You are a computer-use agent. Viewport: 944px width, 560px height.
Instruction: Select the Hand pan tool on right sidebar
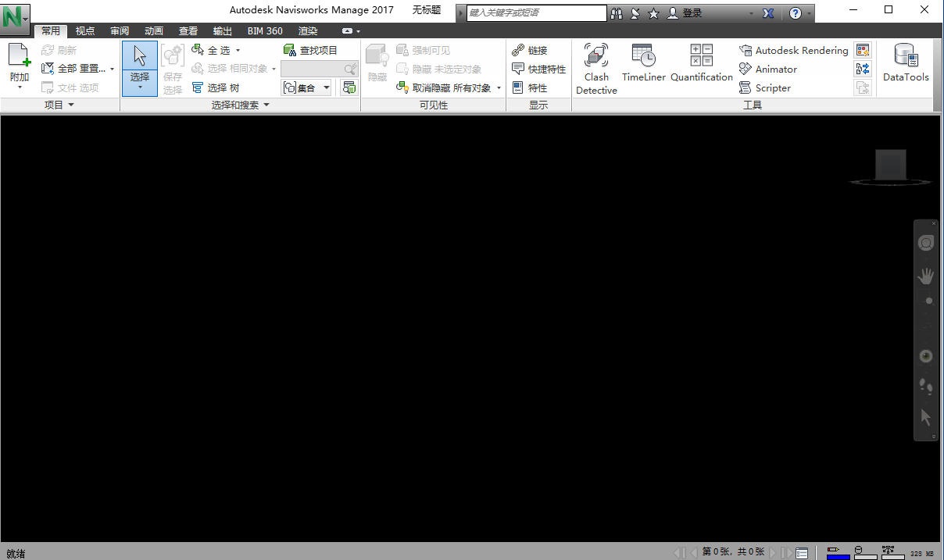[x=925, y=275]
